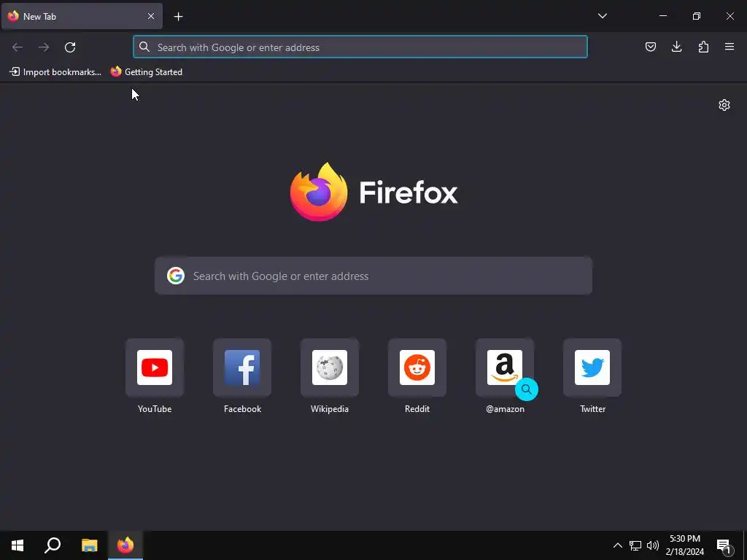Viewport: 747px width, 560px height.
Task: Go back one page
Action: tap(18, 47)
